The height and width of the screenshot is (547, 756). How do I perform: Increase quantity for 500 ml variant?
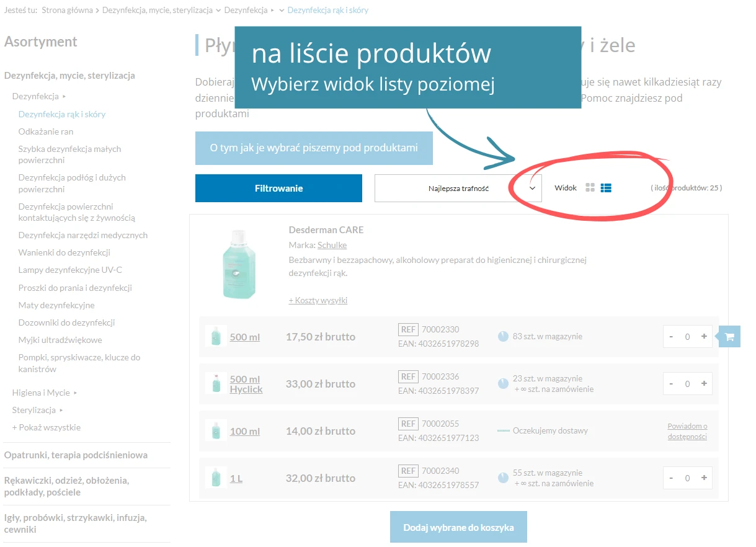pos(704,336)
